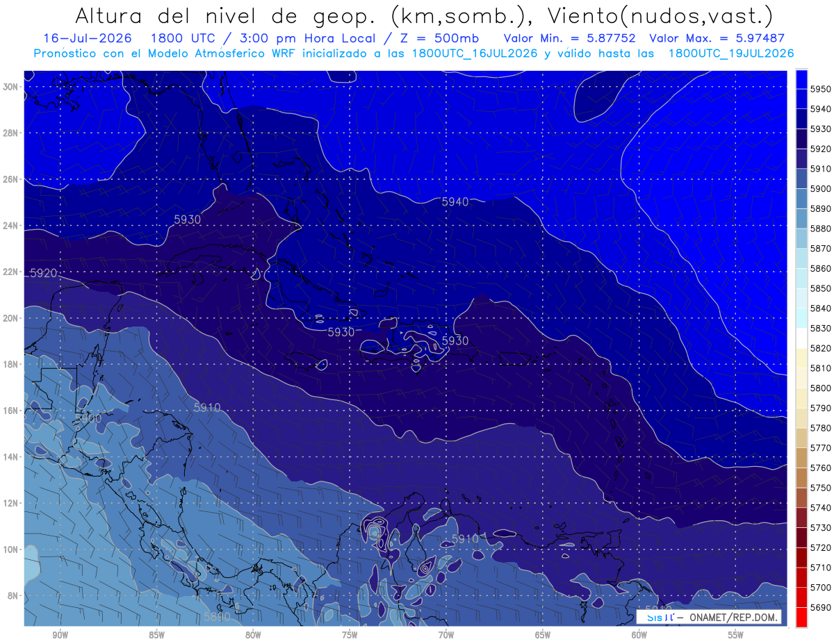Click the 5740 value on the color legend
834x644 pixels.
(821, 507)
